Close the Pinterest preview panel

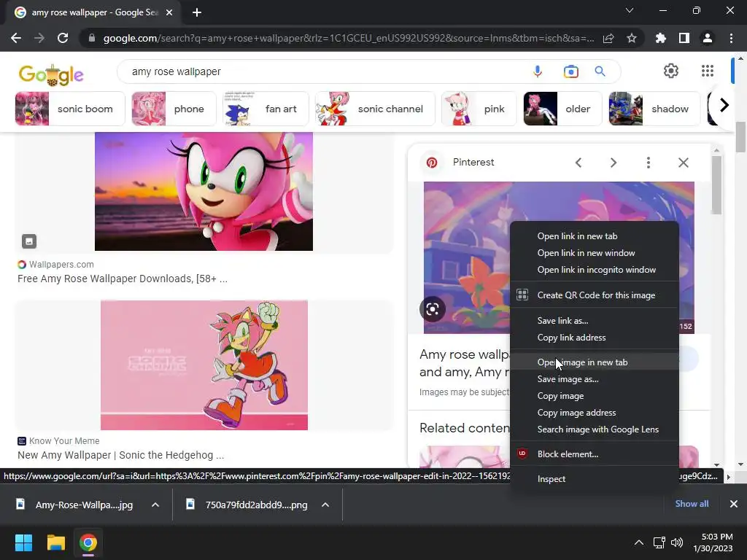click(x=683, y=163)
